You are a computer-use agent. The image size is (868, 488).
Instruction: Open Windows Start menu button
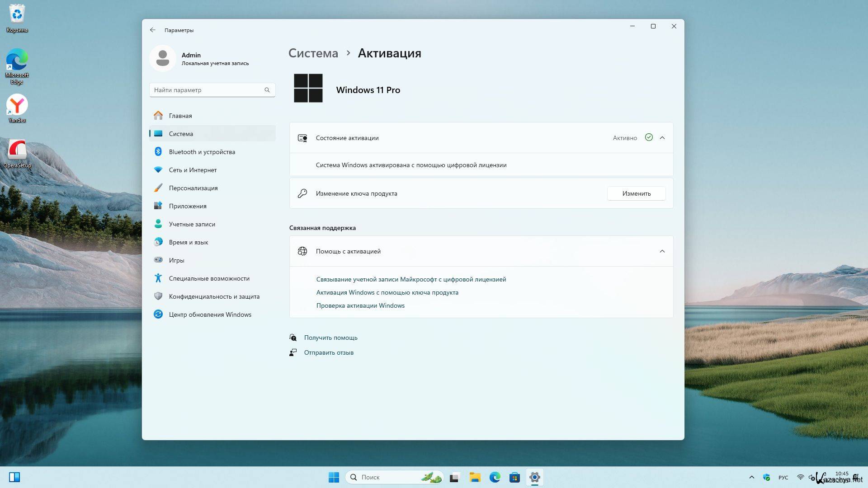pos(334,477)
